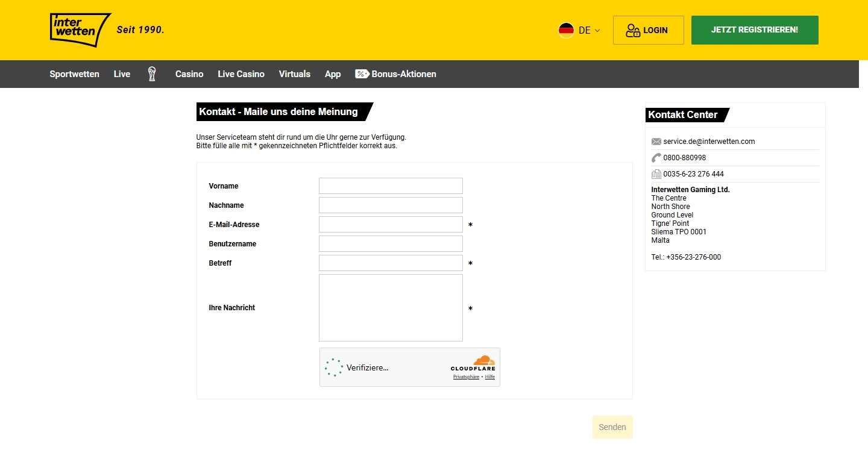The width and height of the screenshot is (868, 459).
Task: Open the Casino menu item
Action: coord(189,74)
